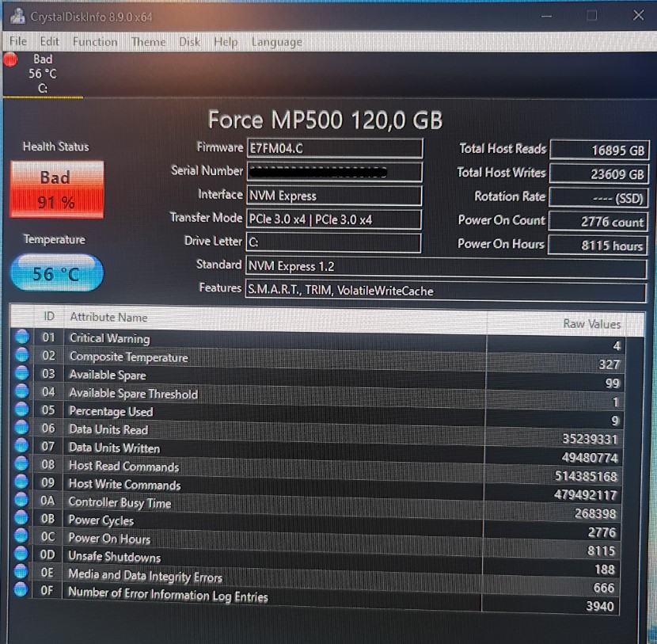
Task: Click the Transfer Mode field PCIe 3.0 x4
Action: pyautogui.click(x=333, y=219)
